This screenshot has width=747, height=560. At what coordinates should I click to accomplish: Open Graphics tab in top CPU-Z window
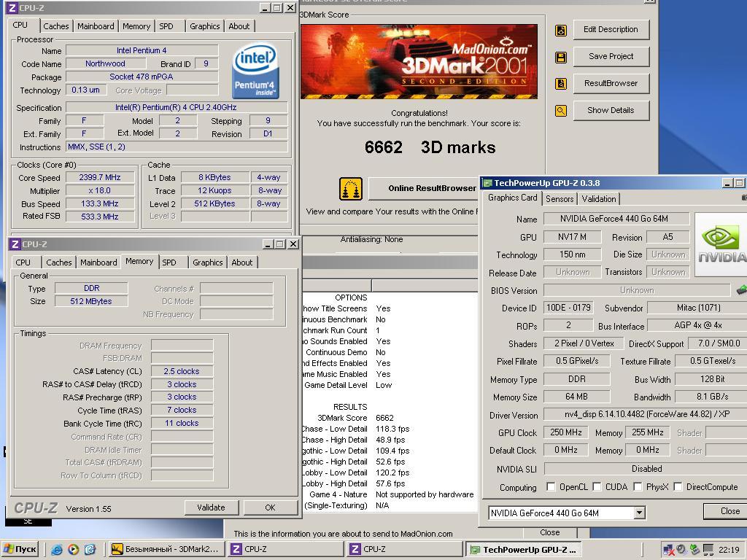(x=205, y=26)
